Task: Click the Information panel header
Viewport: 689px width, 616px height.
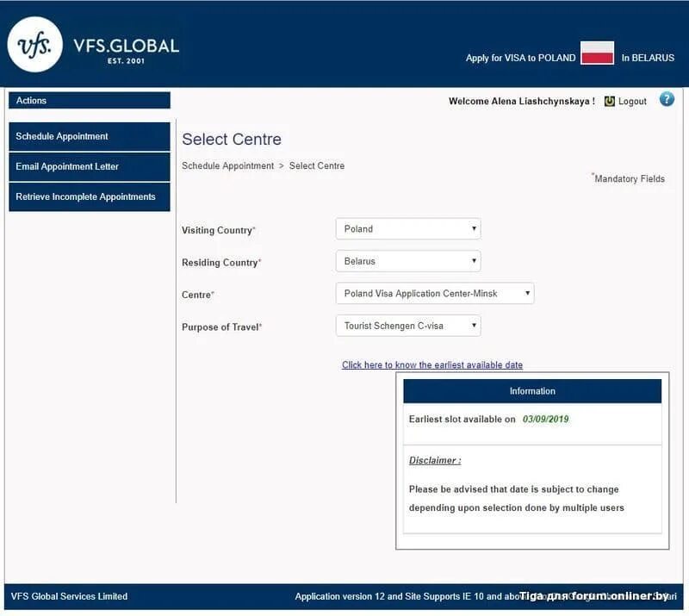Action: pos(532,391)
